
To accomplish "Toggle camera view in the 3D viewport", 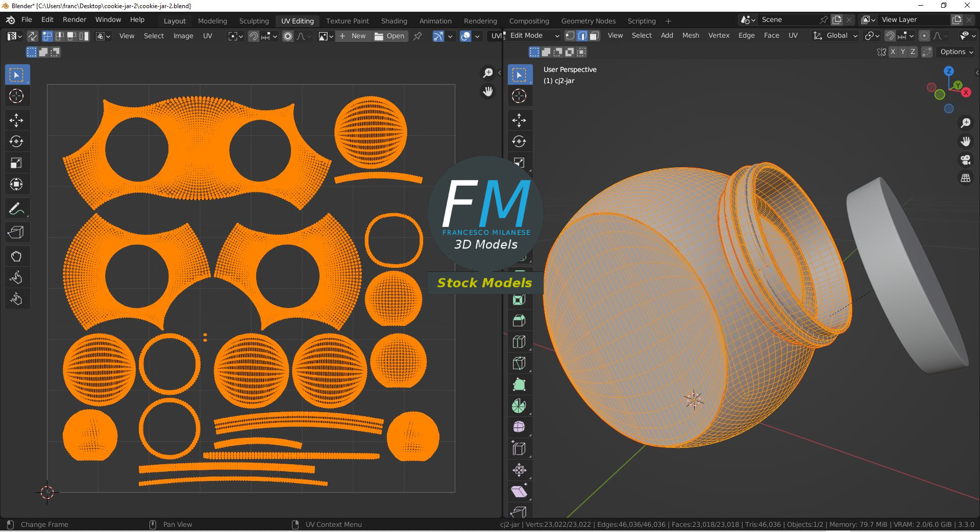I will [965, 160].
